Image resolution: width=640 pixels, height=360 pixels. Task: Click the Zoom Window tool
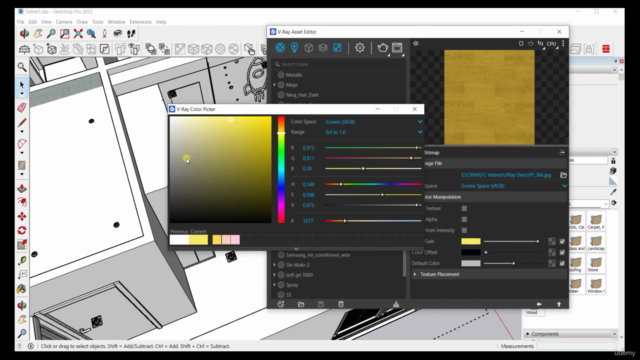click(64, 33)
